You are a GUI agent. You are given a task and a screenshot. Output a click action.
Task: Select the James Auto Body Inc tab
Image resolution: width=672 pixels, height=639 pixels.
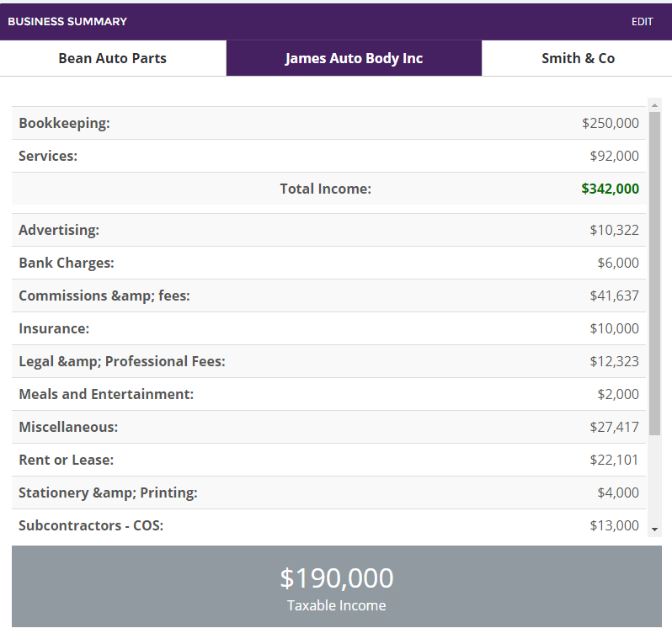click(x=354, y=58)
